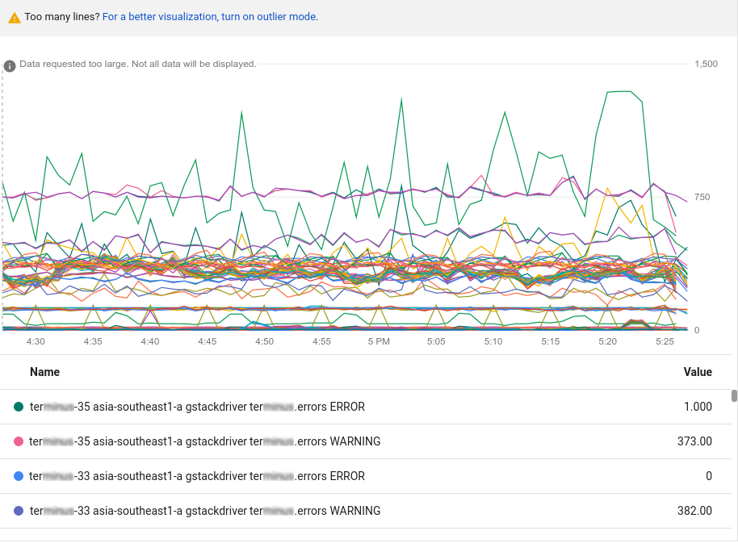The width and height of the screenshot is (738, 560).
Task: Click the green dot for terminus-35 ERROR series
Action: [x=18, y=407]
